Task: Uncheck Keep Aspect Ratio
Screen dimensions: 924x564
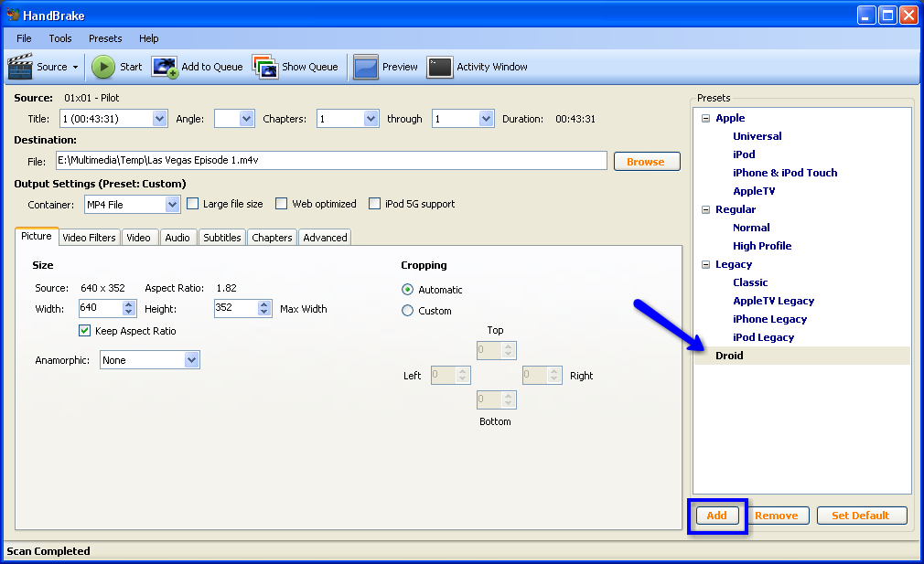Action: click(85, 331)
